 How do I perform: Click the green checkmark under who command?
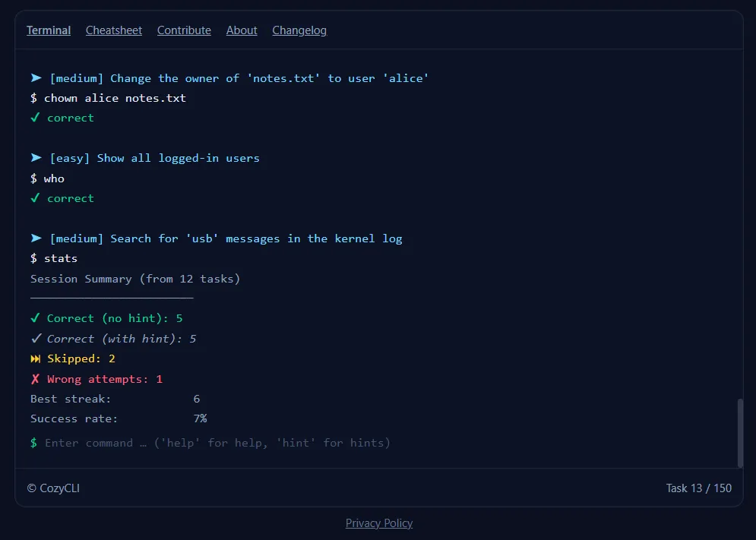coord(35,197)
